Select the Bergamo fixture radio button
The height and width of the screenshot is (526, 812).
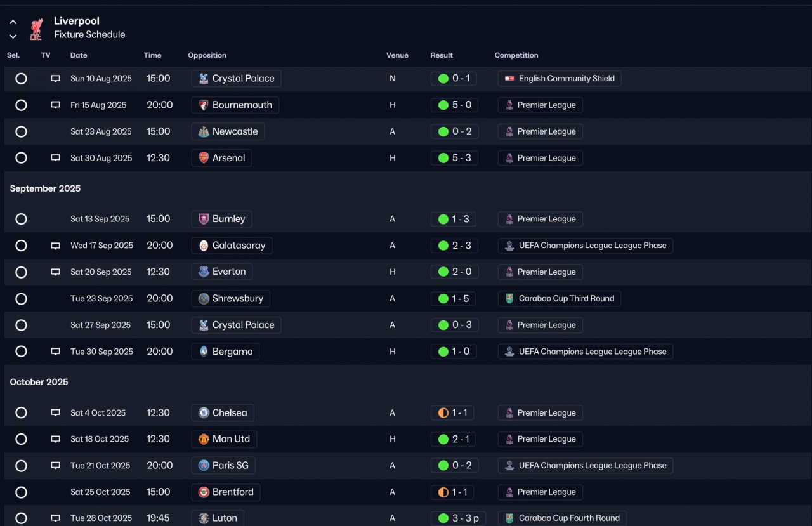[22, 352]
